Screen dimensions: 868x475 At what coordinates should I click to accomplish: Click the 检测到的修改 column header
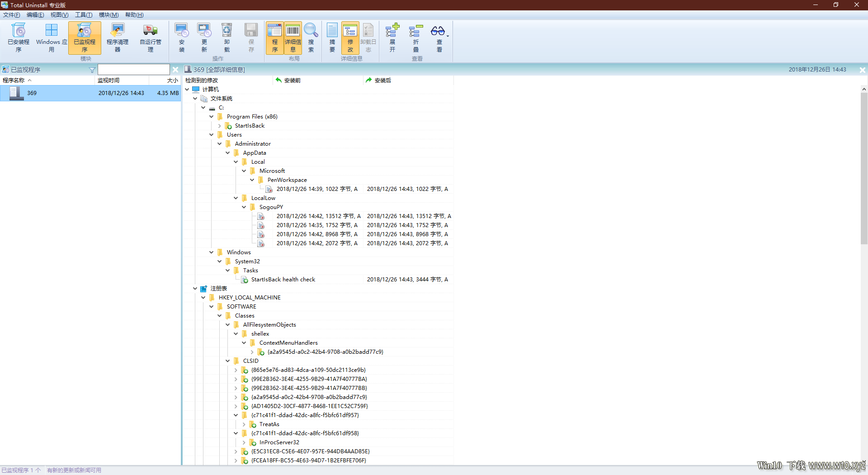[x=228, y=80]
